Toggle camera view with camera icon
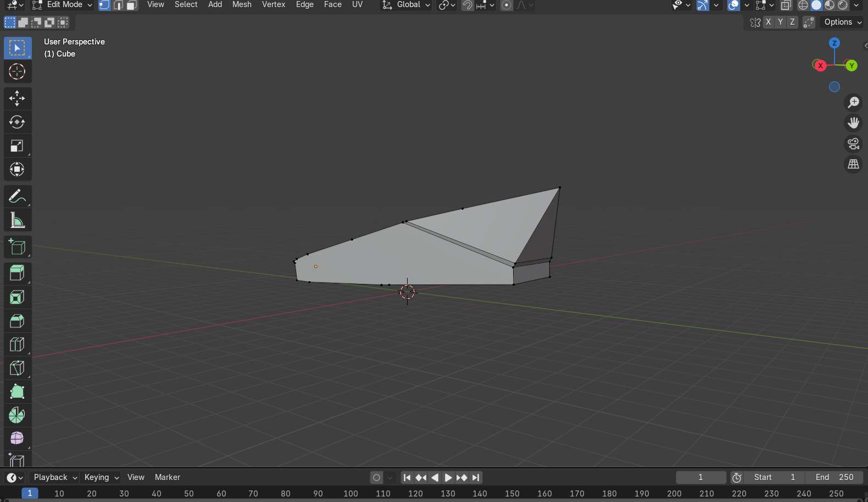This screenshot has height=502, width=868. pyautogui.click(x=853, y=143)
